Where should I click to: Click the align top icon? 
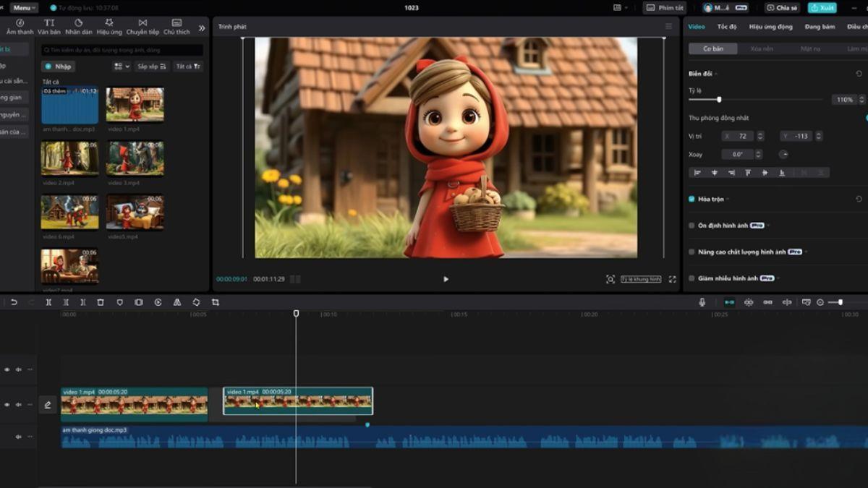click(x=748, y=173)
